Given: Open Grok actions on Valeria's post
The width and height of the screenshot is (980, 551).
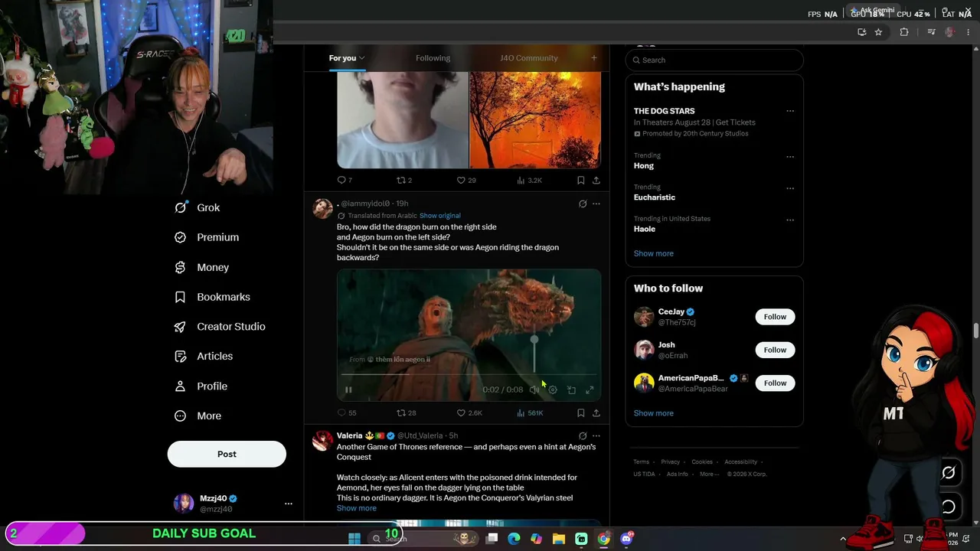Looking at the screenshot, I should tap(583, 435).
